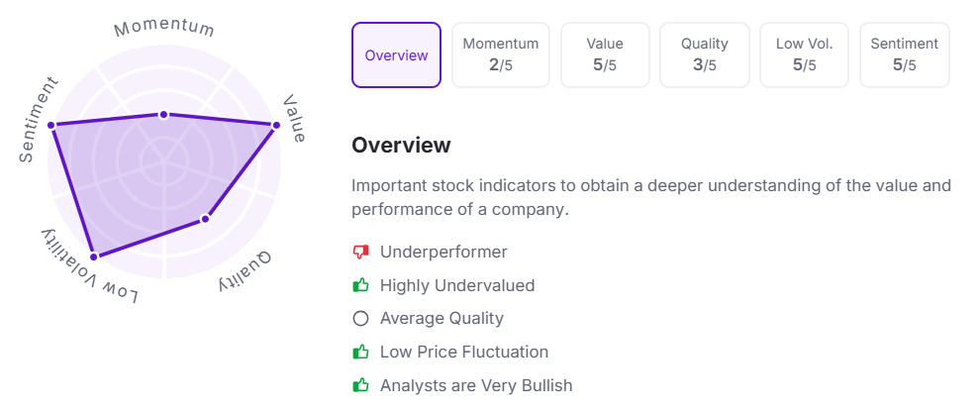Switch to the Value 5/5 tab
The height and width of the screenshot is (411, 980).
(x=605, y=55)
